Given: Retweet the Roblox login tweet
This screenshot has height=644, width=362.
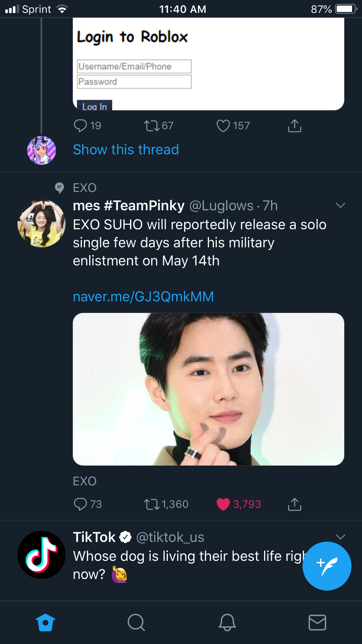Looking at the screenshot, I should 158,126.
